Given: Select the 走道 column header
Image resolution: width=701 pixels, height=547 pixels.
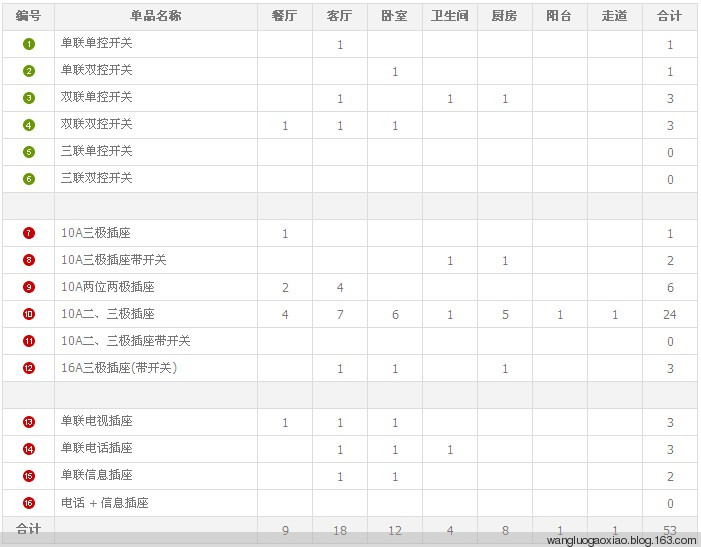Looking at the screenshot, I should click(615, 16).
